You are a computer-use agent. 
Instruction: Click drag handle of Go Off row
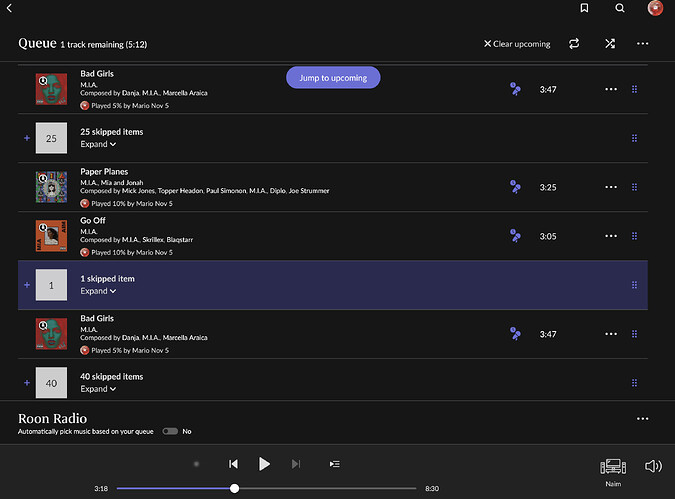[634, 236]
